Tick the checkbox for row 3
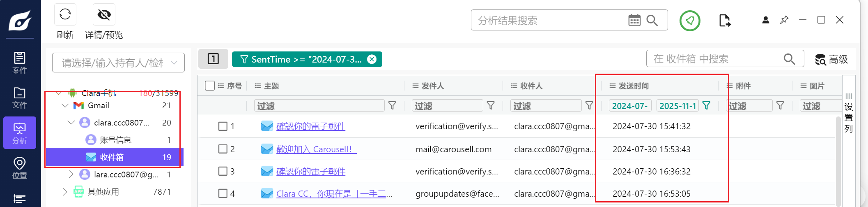 (x=223, y=171)
